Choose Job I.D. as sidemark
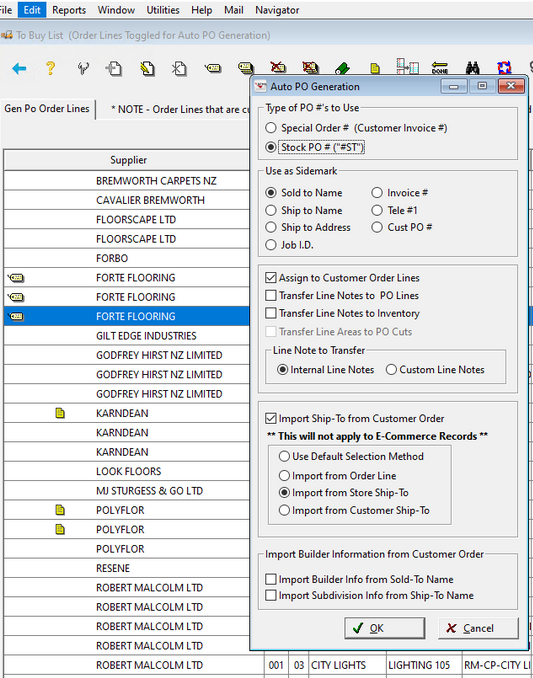Screen dimensions: 533x678 pos(271,245)
